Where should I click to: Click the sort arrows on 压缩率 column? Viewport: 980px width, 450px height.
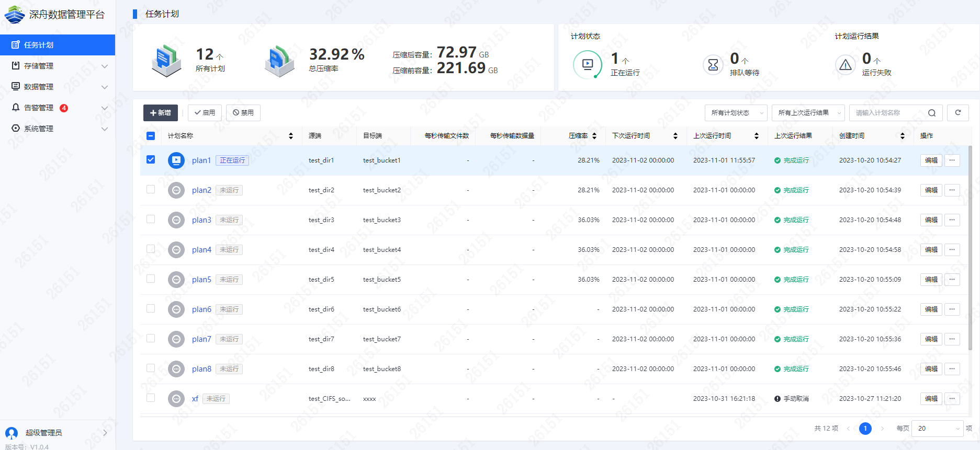tap(594, 136)
